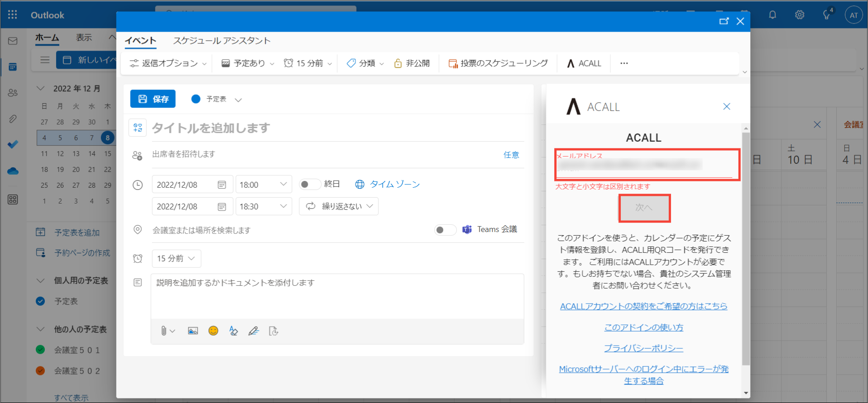The width and height of the screenshot is (868, 403).
Task: Close the ACALL add-in pane
Action: coord(727,106)
